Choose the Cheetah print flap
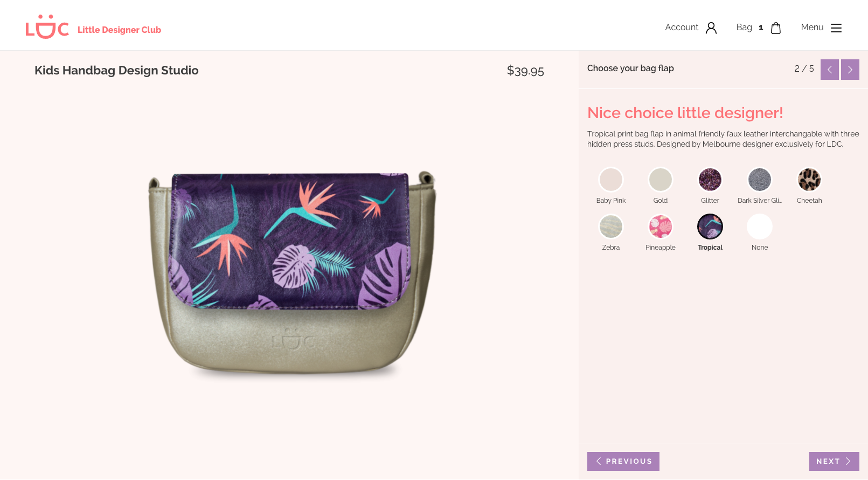Viewport: 868px width, 480px height. 809,180
